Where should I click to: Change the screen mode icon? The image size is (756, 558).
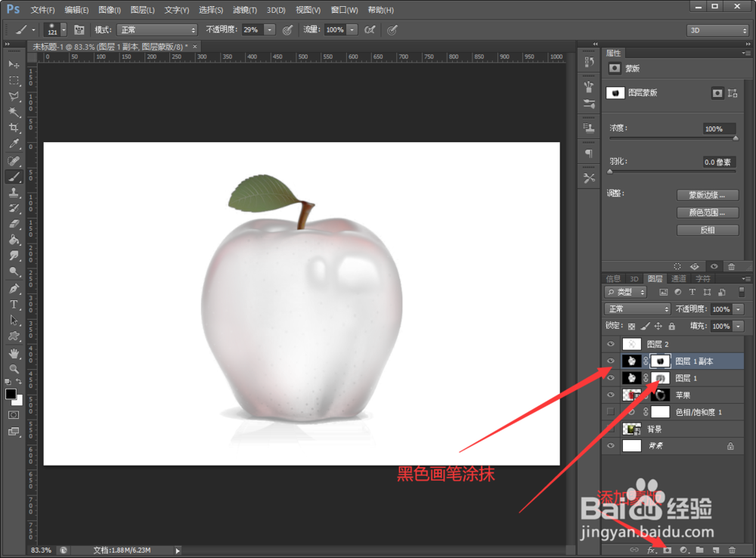pos(14,432)
